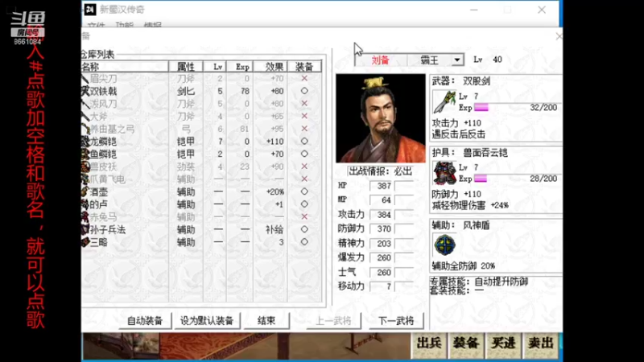Open the 霸王 class combo box
644x362 pixels.
[436, 60]
